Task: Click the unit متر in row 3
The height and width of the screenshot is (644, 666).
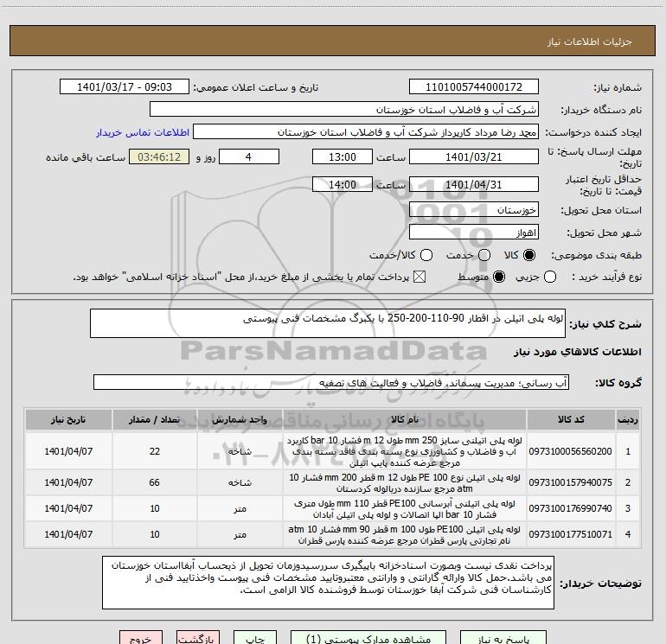Action: click(x=240, y=508)
